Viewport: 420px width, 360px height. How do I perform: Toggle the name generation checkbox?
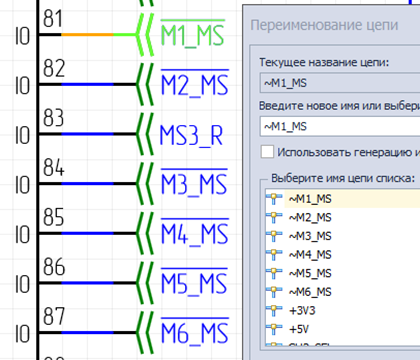point(267,152)
